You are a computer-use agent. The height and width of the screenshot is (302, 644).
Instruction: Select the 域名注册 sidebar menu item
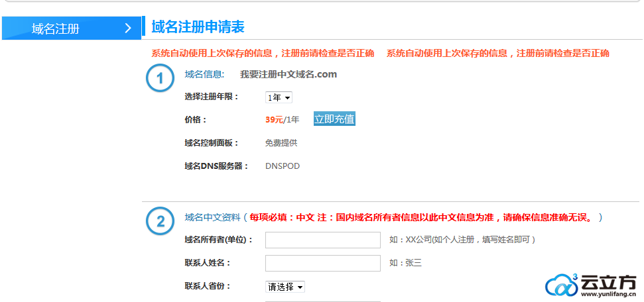[56, 28]
